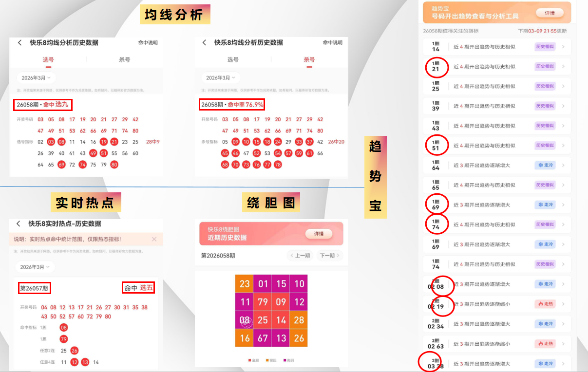
Task: Open the month dropdown above 命中选九 result
Action: click(x=37, y=77)
